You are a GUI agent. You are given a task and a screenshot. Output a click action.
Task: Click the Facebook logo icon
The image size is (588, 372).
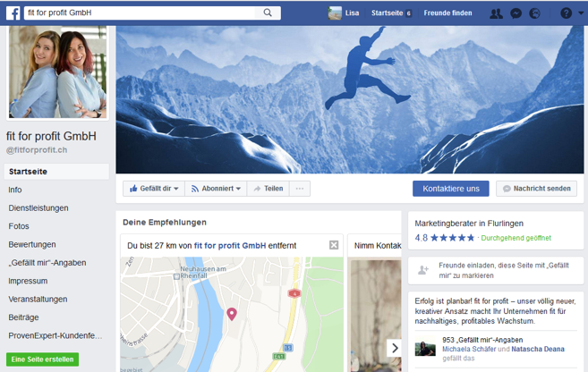13,13
